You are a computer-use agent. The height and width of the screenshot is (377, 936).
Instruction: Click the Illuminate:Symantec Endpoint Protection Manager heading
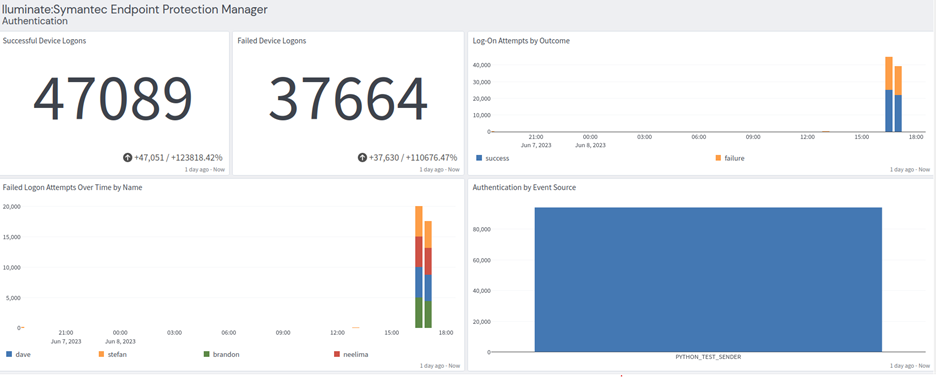tap(134, 9)
